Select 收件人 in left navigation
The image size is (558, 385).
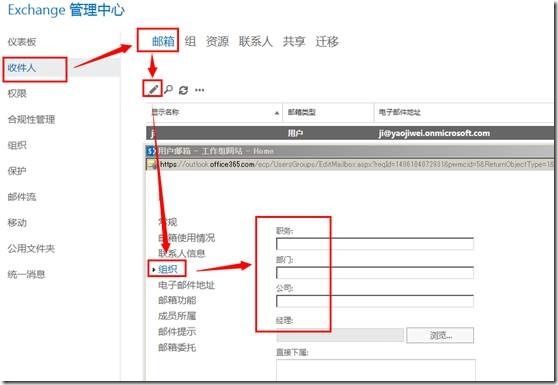click(x=22, y=68)
